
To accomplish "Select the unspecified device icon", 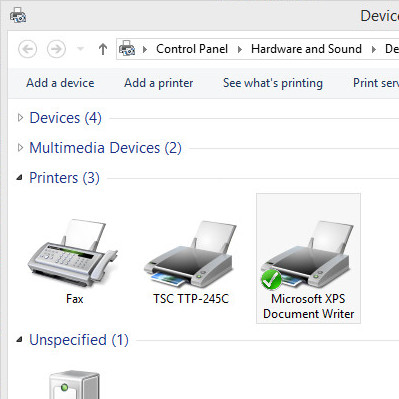I will point(74,384).
